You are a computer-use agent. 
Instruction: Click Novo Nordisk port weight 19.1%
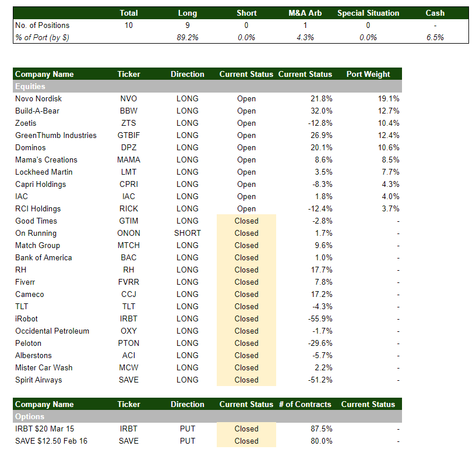(x=389, y=98)
